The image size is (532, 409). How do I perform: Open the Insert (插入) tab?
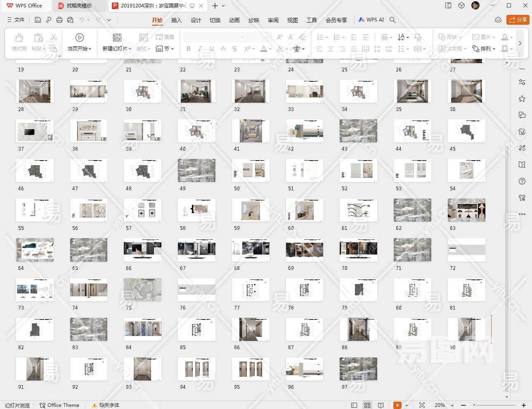pyautogui.click(x=176, y=20)
